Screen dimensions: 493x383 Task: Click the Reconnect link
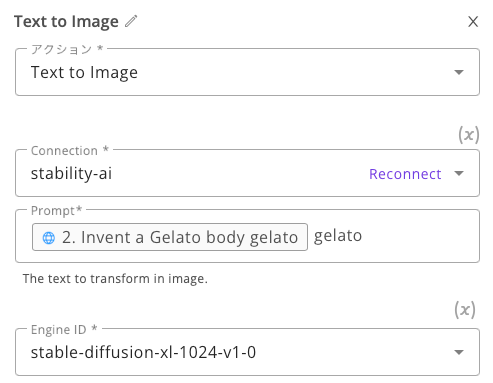pos(405,174)
